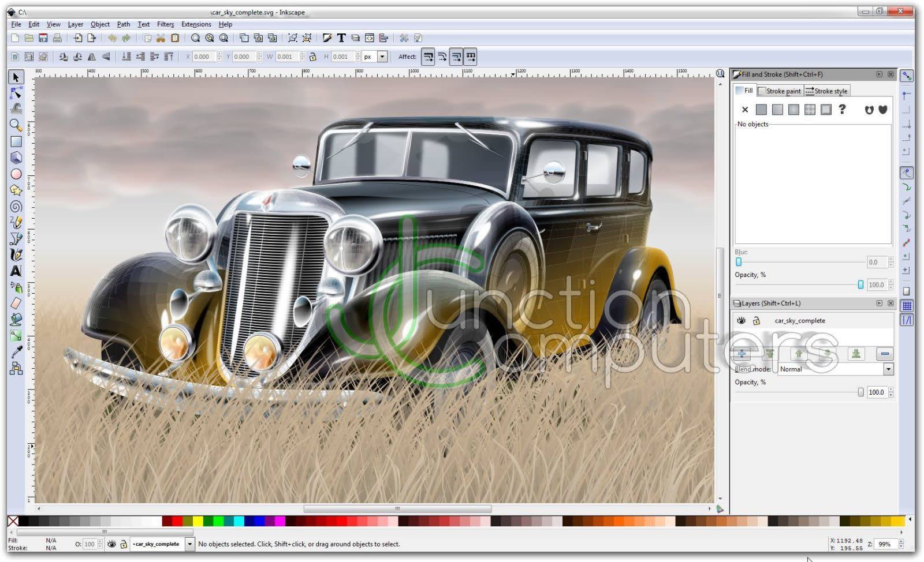Pick the yellow palette swatch
The image size is (924, 562).
[198, 521]
